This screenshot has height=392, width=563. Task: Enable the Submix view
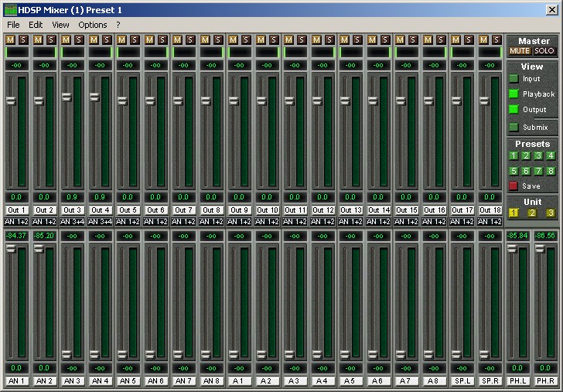pos(514,127)
